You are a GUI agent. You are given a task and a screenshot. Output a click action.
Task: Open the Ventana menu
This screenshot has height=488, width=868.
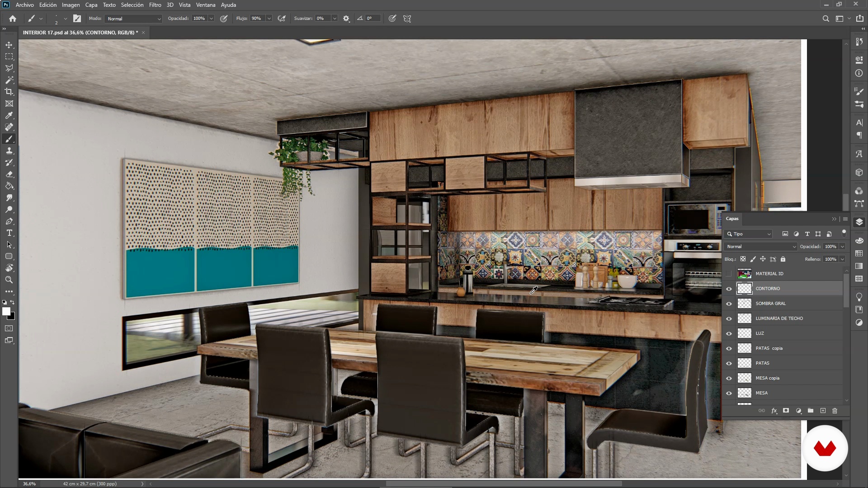click(206, 5)
